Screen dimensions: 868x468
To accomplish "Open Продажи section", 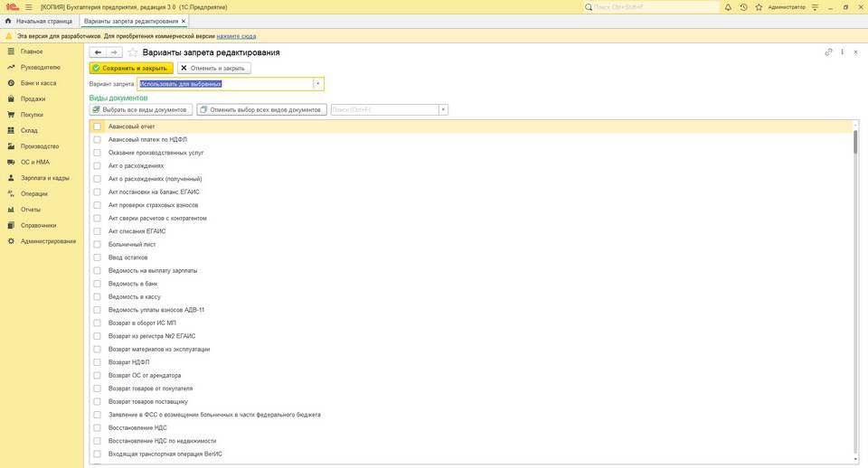I will pos(33,99).
